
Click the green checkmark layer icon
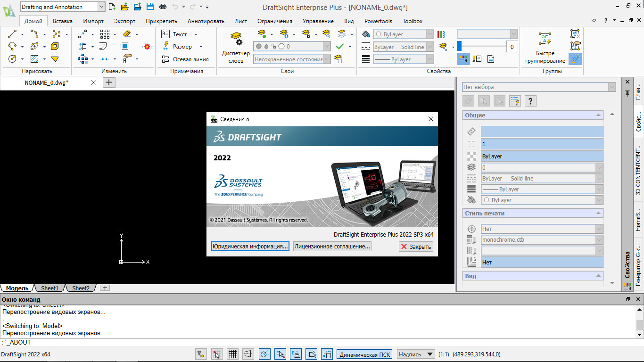(x=339, y=46)
